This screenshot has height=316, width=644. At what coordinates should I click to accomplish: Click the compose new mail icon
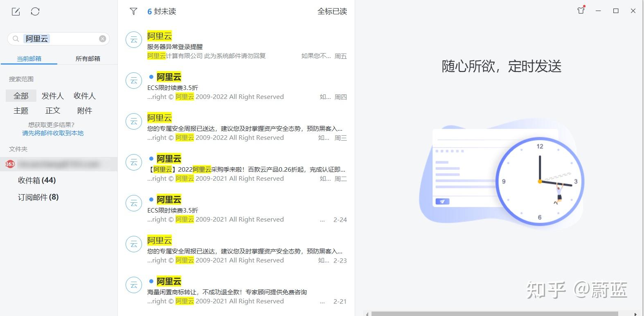click(x=16, y=11)
